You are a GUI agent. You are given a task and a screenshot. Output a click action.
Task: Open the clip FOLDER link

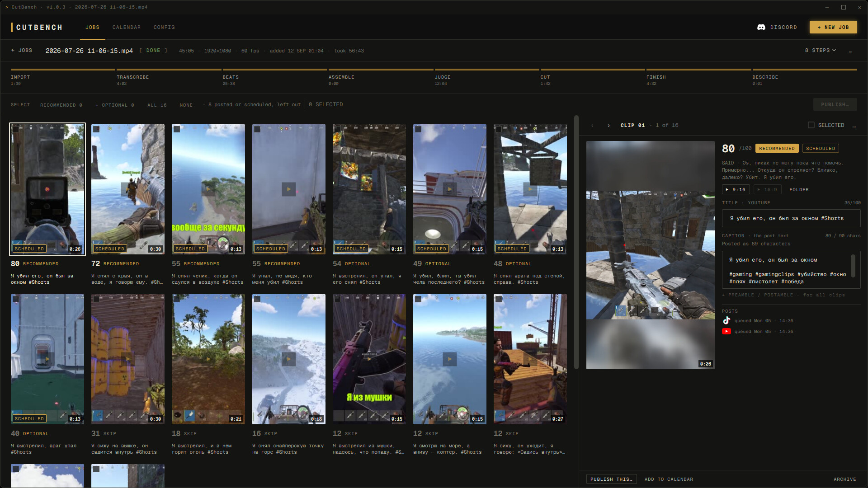(x=799, y=190)
